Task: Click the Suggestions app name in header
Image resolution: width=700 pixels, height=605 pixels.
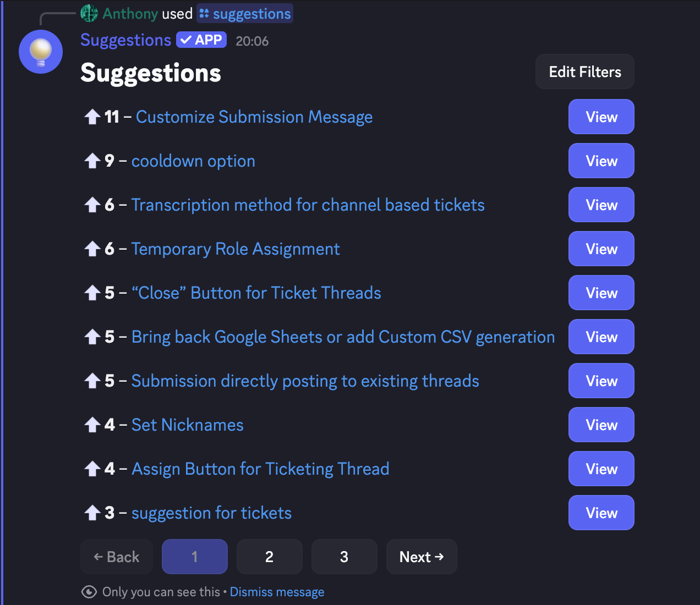Action: coord(125,40)
